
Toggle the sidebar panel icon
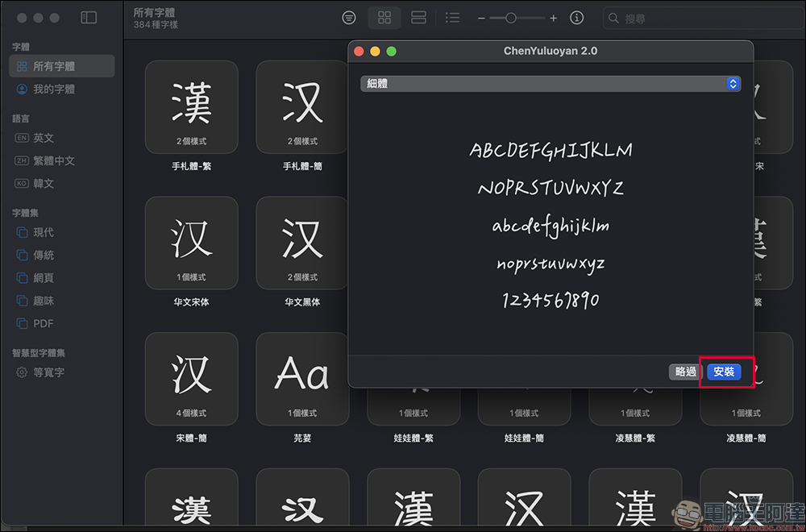89,18
